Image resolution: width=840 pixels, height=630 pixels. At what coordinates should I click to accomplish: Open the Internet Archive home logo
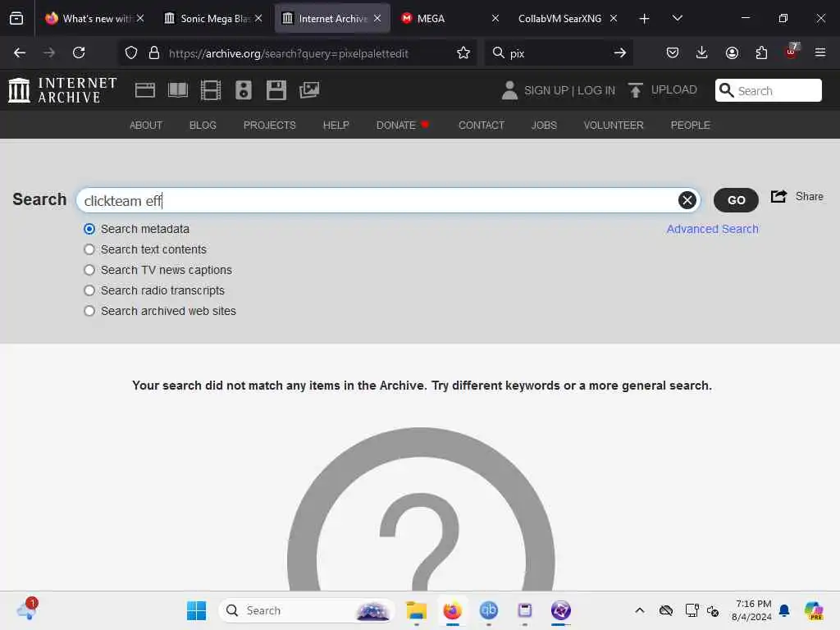tap(62, 90)
